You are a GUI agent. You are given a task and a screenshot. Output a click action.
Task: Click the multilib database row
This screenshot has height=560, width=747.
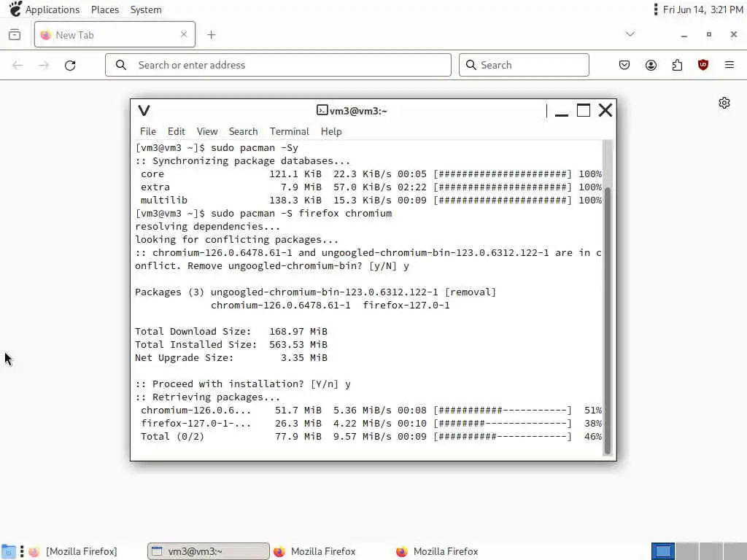(371, 200)
